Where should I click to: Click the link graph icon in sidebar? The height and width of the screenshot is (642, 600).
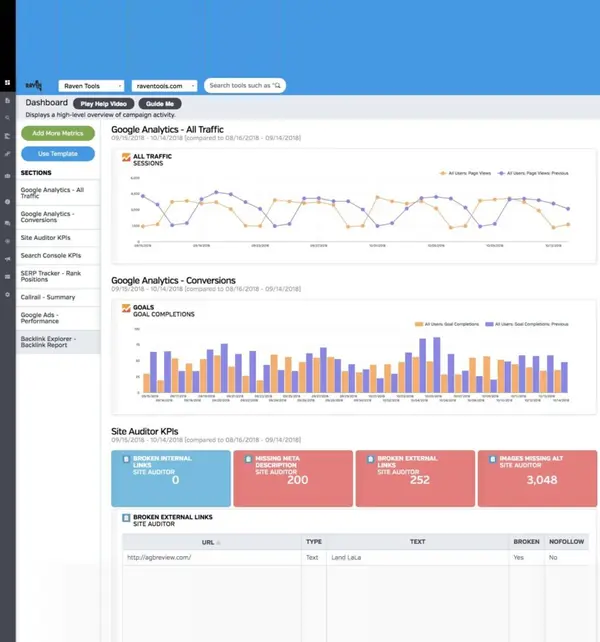tap(7, 154)
